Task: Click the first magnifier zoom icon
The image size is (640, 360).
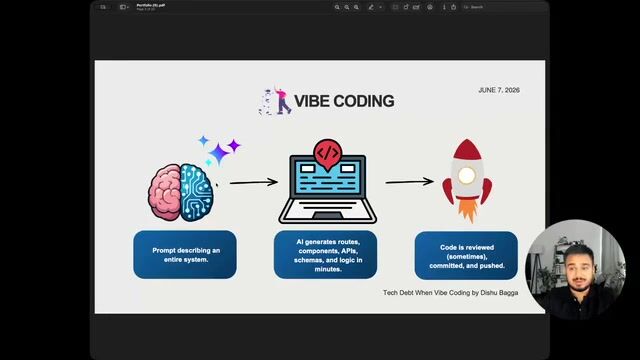Action: (337, 7)
